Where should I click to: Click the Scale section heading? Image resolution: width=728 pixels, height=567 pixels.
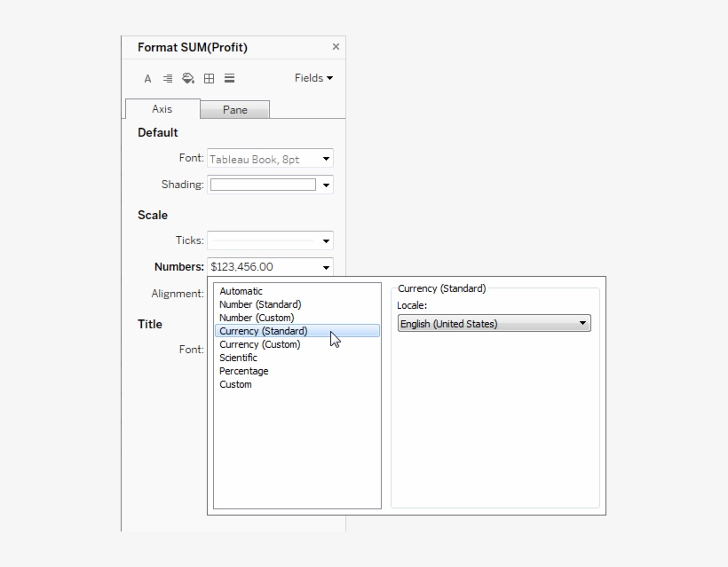(153, 216)
